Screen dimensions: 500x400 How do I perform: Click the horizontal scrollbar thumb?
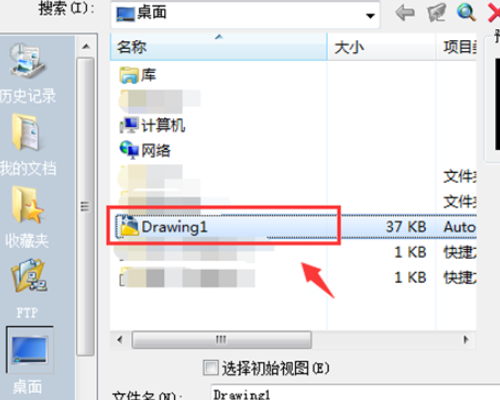[x=222, y=340]
